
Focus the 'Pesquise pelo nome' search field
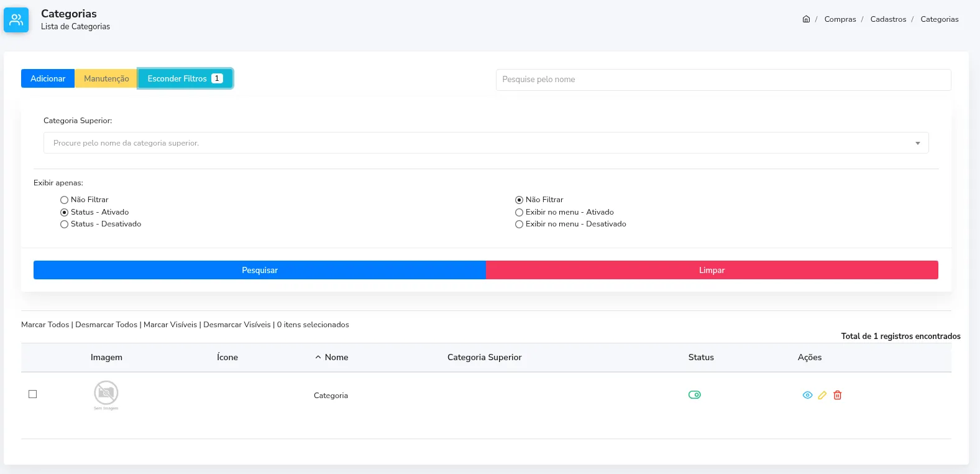coord(723,80)
